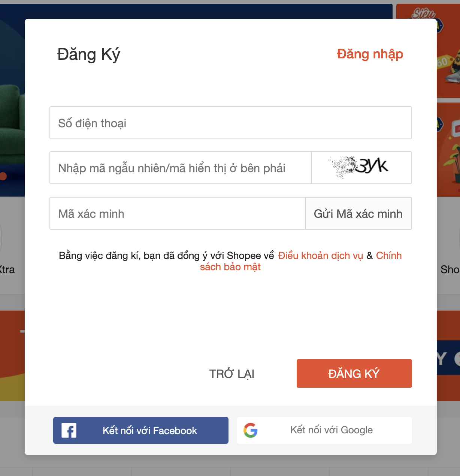460x476 pixels.
Task: Open the Điều khoản dịch vụ link
Action: [x=320, y=256]
